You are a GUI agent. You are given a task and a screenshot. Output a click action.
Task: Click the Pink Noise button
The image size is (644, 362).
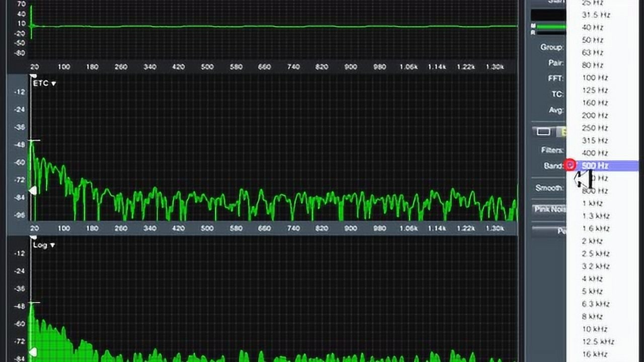549,209
